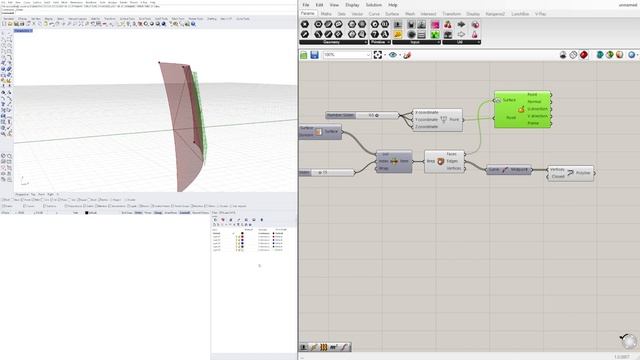The height and width of the screenshot is (360, 640).
Task: Click the green pixelated icon in Input panel
Action: pos(435,35)
